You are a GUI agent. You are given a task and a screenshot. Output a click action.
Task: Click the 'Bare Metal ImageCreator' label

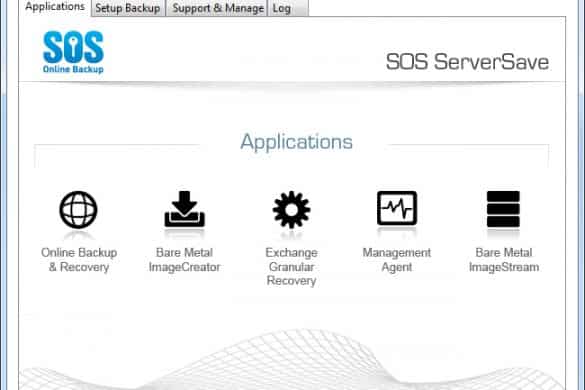pos(184,260)
